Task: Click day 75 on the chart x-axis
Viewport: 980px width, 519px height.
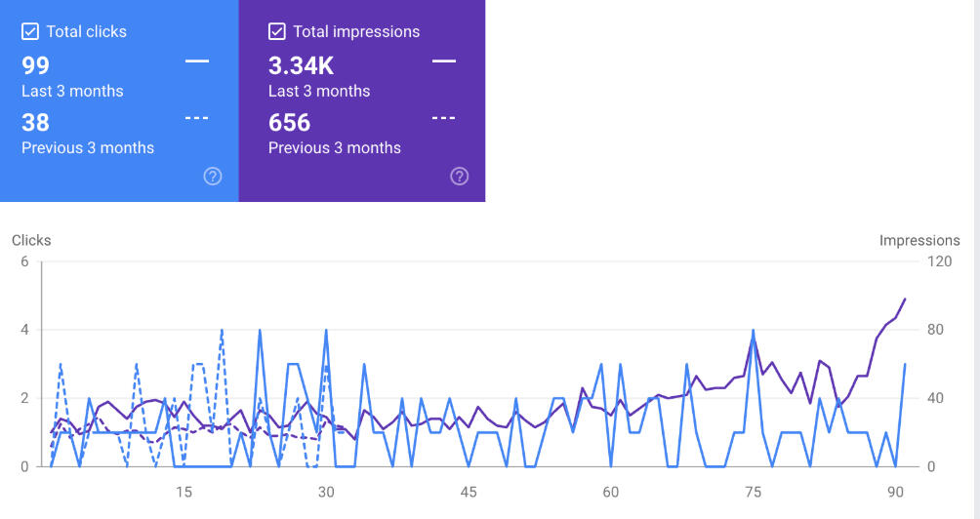Action: 754,491
